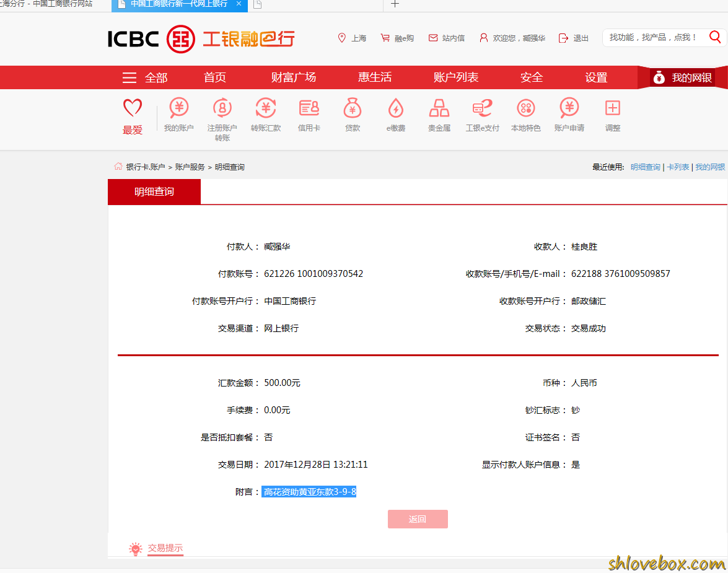Click payee name 桂良胜

(584, 247)
